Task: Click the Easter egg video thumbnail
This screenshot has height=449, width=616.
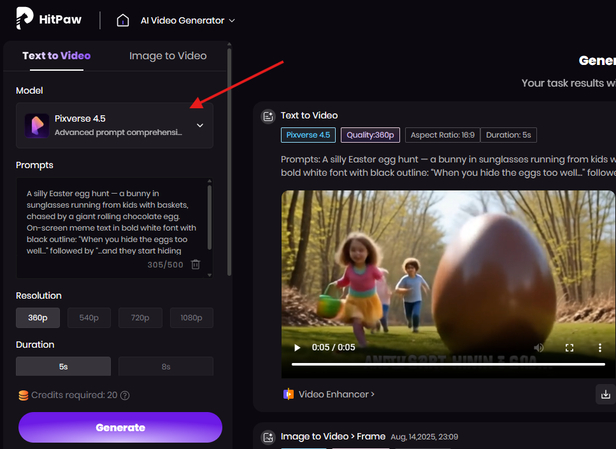Action: pyautogui.click(x=448, y=284)
